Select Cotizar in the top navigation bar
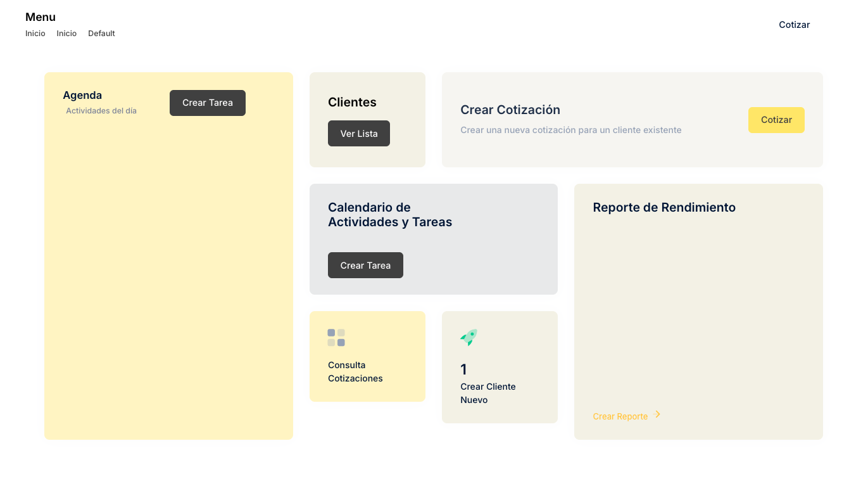The height and width of the screenshot is (493, 868). (794, 25)
